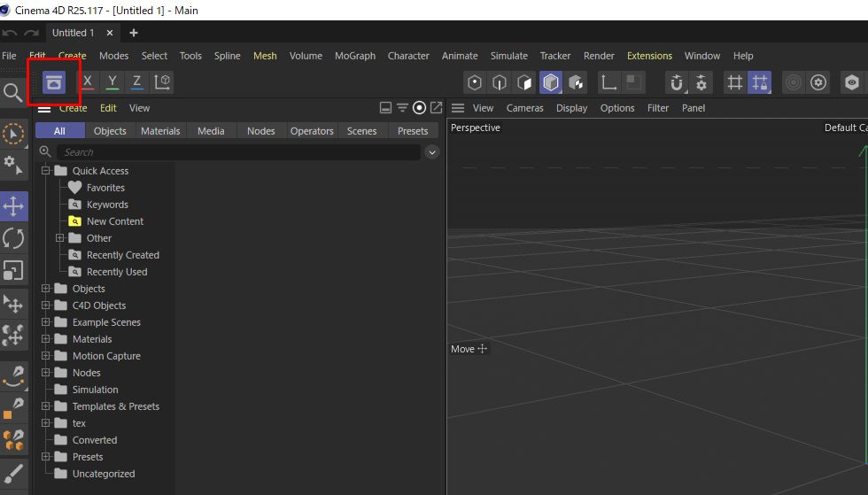The image size is (868, 495).
Task: Toggle Y axis lock
Action: click(x=112, y=82)
